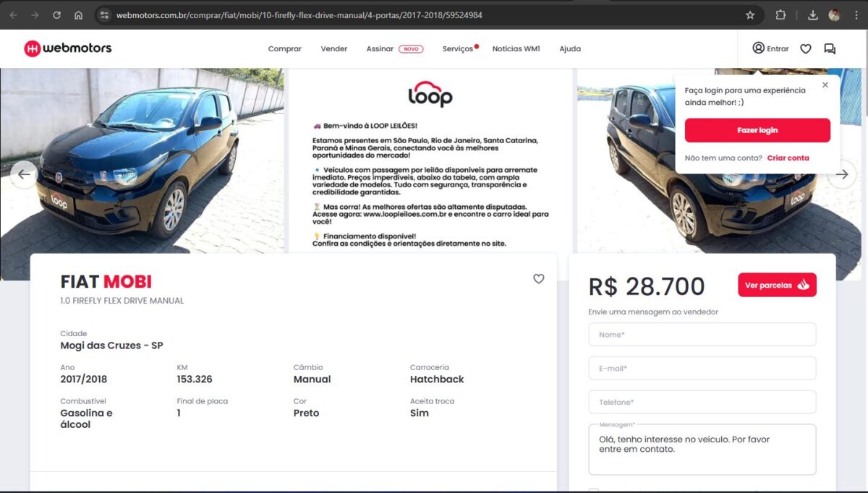Image resolution: width=868 pixels, height=493 pixels.
Task: Click the 1.0 FIREFLY FLEX DRIVE MANUAL subtitle
Action: pyautogui.click(x=122, y=301)
